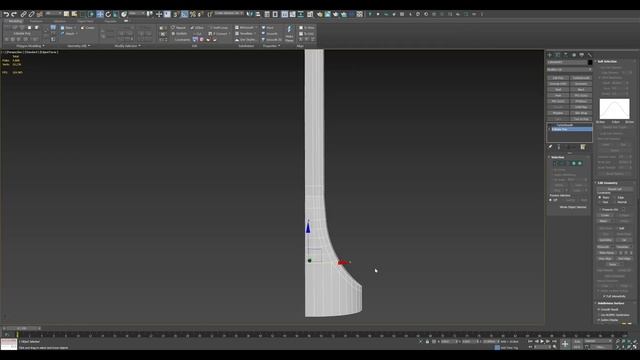The image size is (640, 360).
Task: Click the Auto Key button
Action: pos(577,341)
